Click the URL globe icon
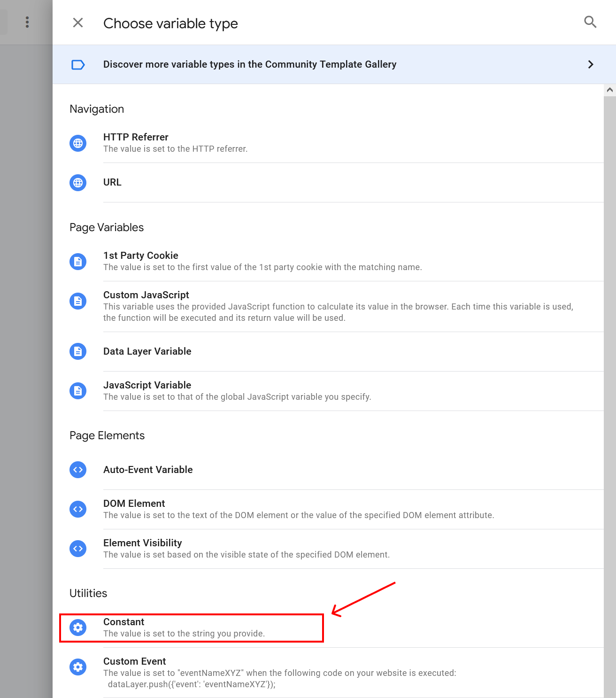The height and width of the screenshot is (698, 616). pos(78,183)
